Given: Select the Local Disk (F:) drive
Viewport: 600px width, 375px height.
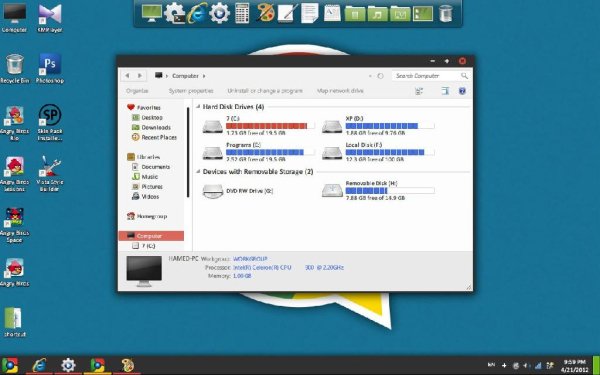Looking at the screenshot, I should 378,152.
